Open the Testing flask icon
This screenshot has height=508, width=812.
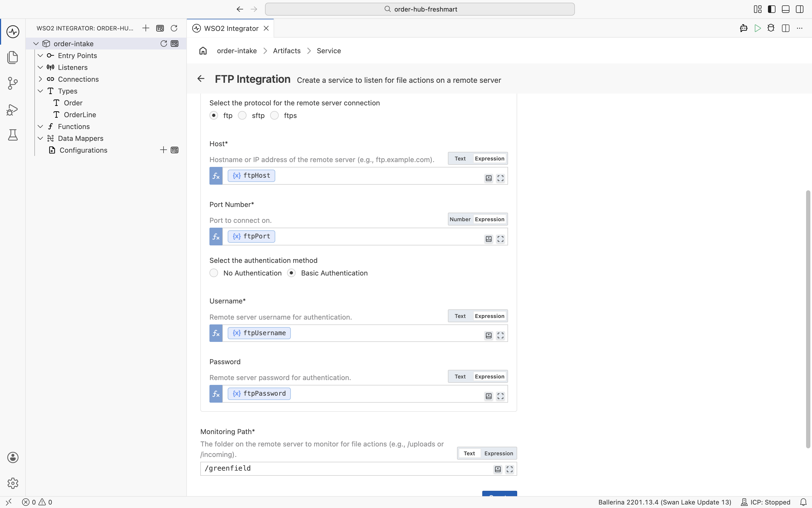[x=13, y=135]
